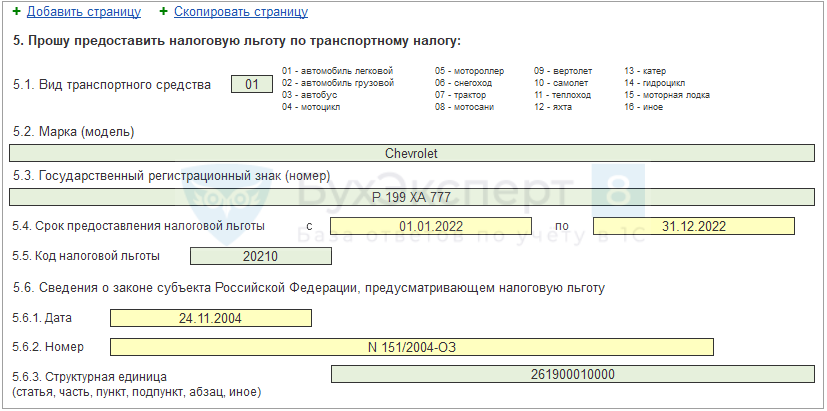Click the 5.1. Вид транспортного средства label
This screenshot has height=411, width=827.
click(x=112, y=85)
